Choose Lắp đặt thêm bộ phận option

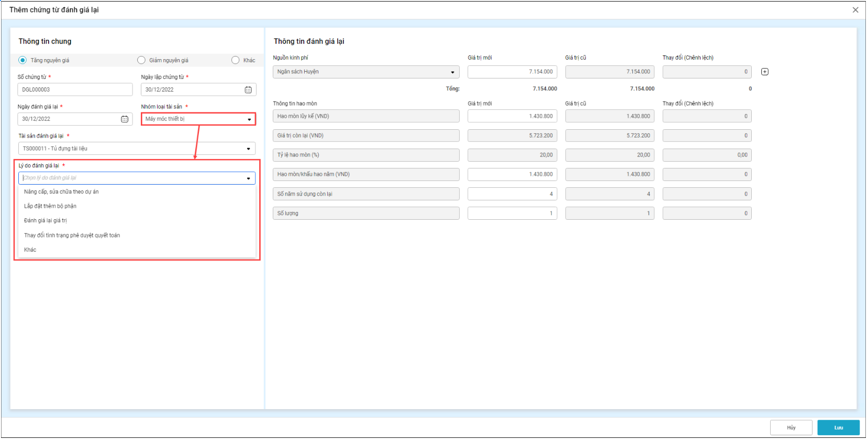click(x=50, y=206)
